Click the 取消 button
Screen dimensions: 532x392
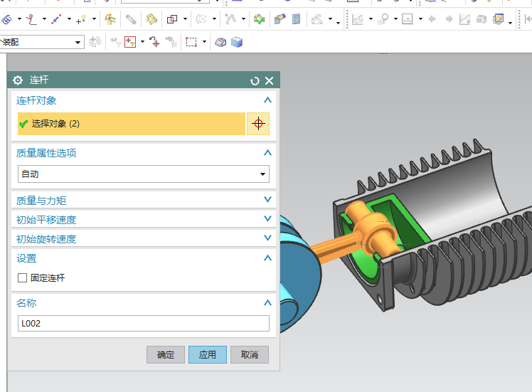[x=250, y=355]
